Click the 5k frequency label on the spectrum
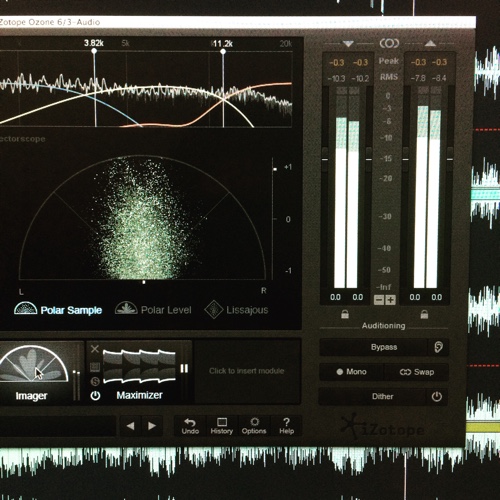Viewport: 500px width, 500px height. (x=125, y=43)
